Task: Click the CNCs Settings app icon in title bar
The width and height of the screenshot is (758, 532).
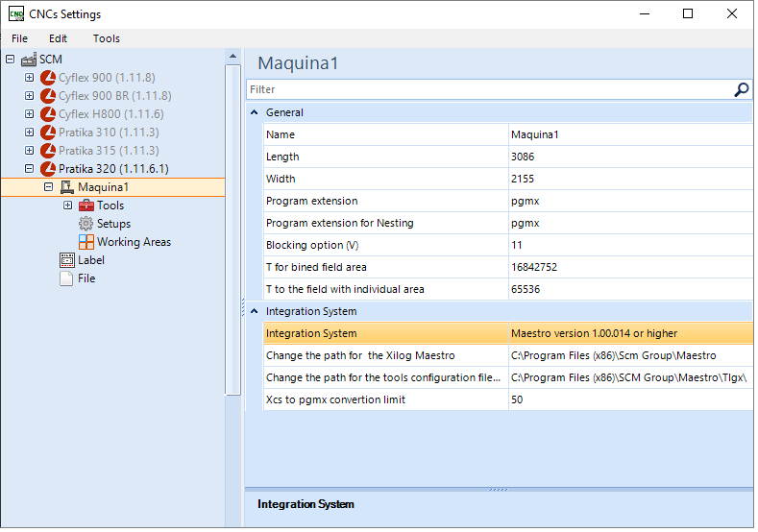Action: [16, 13]
